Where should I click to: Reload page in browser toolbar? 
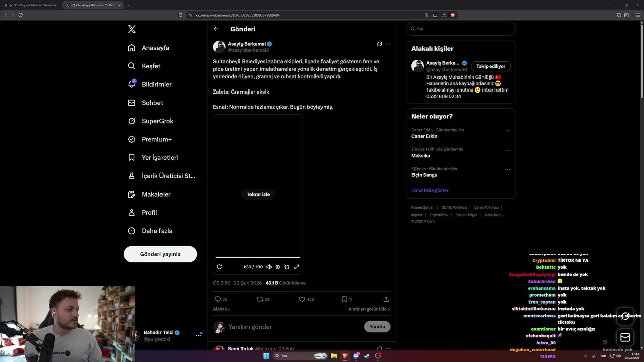point(21,15)
